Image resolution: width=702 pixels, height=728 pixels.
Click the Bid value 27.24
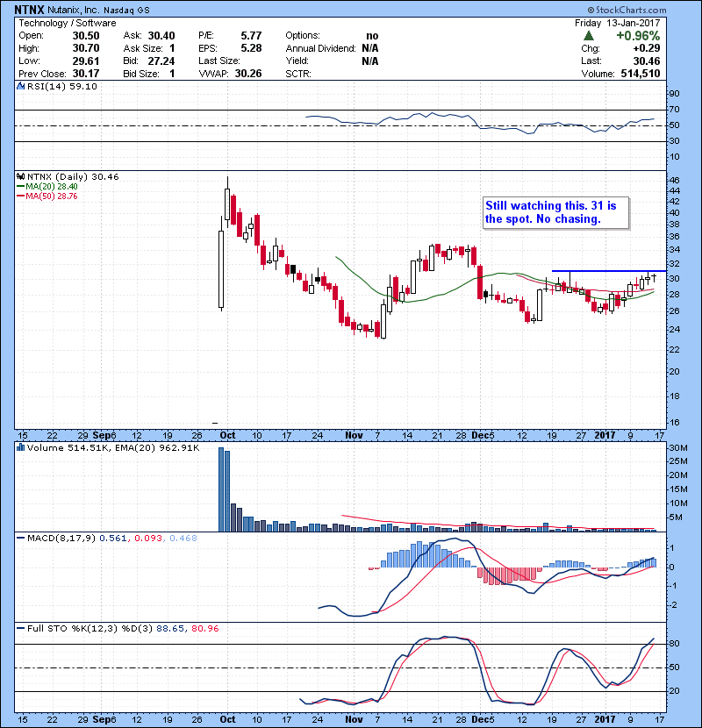point(161,61)
